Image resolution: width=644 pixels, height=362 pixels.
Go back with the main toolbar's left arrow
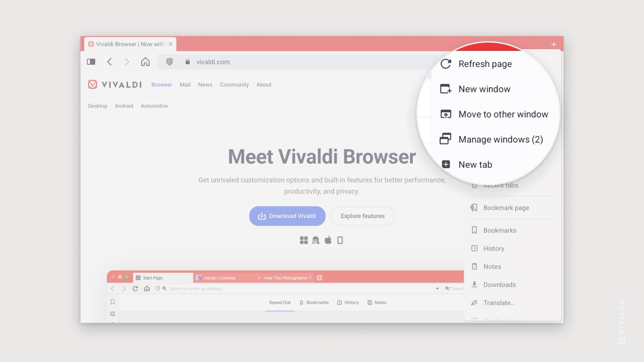[110, 62]
